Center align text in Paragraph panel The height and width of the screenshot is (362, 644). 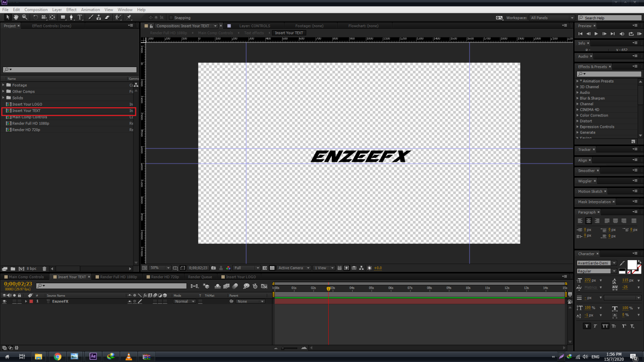(x=589, y=220)
